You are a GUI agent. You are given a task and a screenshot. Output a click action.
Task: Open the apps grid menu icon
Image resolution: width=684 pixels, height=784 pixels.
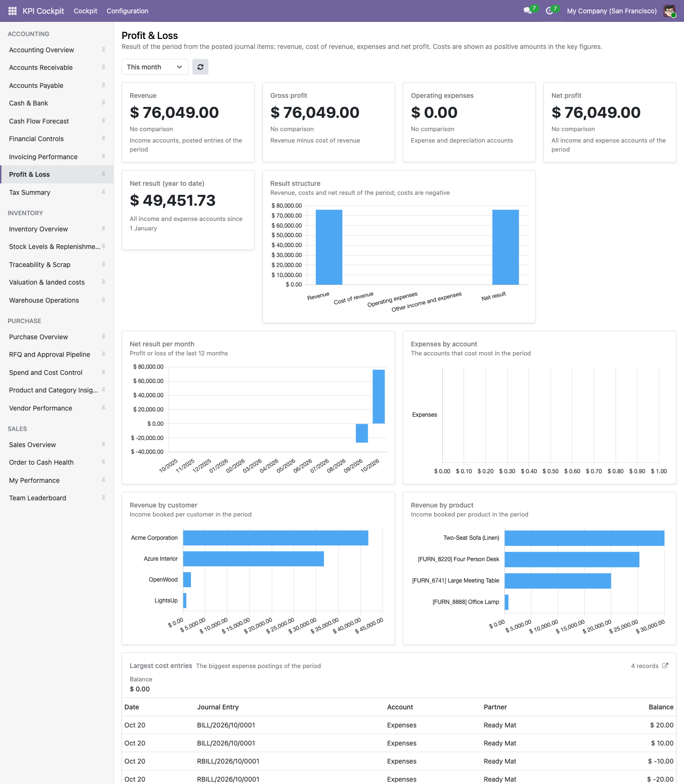(12, 11)
